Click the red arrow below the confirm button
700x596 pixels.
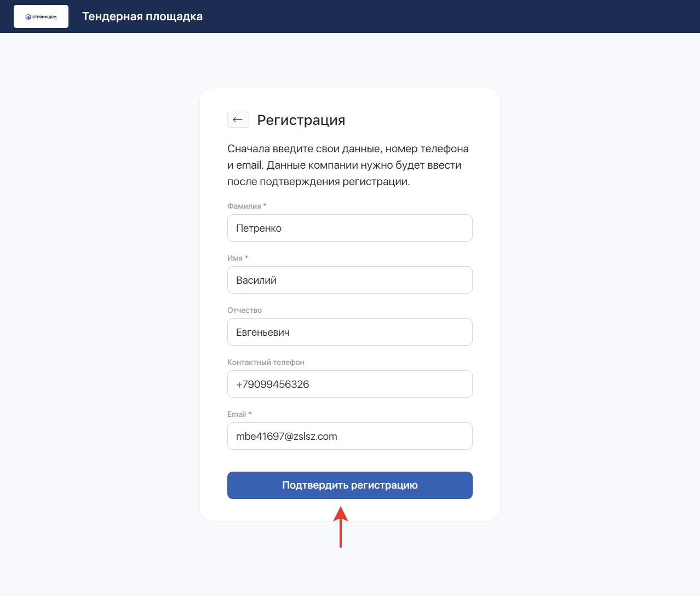click(341, 526)
